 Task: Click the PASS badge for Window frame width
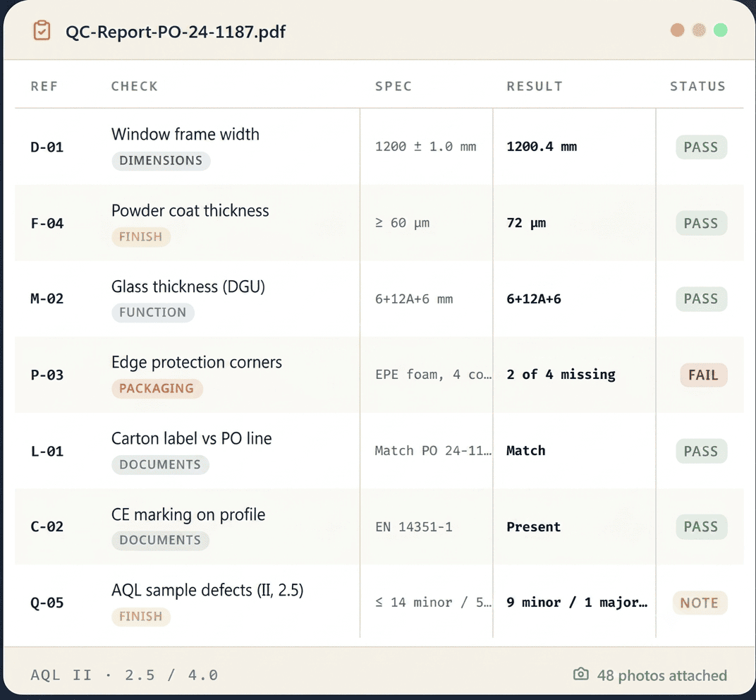[x=701, y=147]
